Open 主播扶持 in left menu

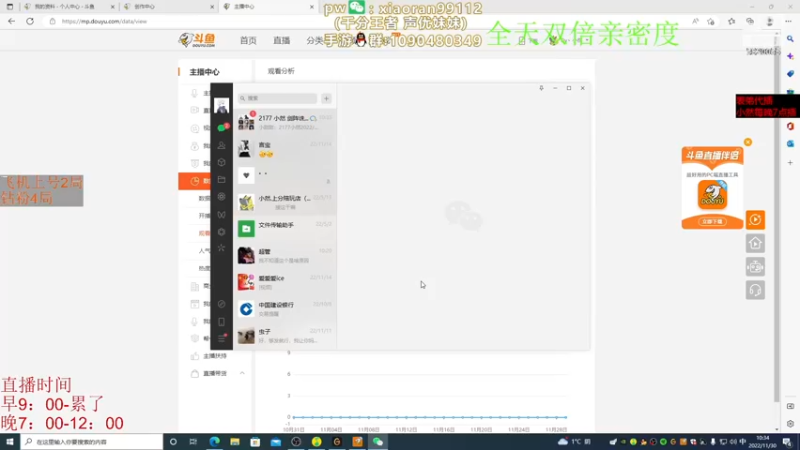215,356
